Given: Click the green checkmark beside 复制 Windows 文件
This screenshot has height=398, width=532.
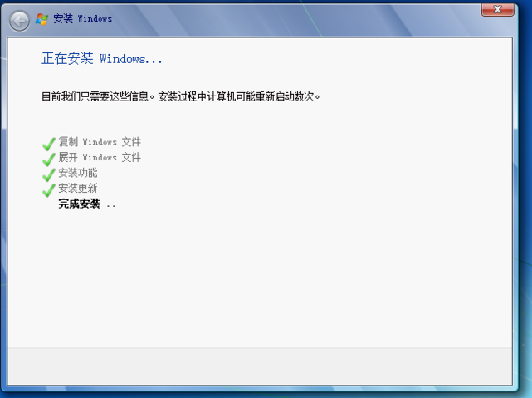Looking at the screenshot, I should [49, 144].
